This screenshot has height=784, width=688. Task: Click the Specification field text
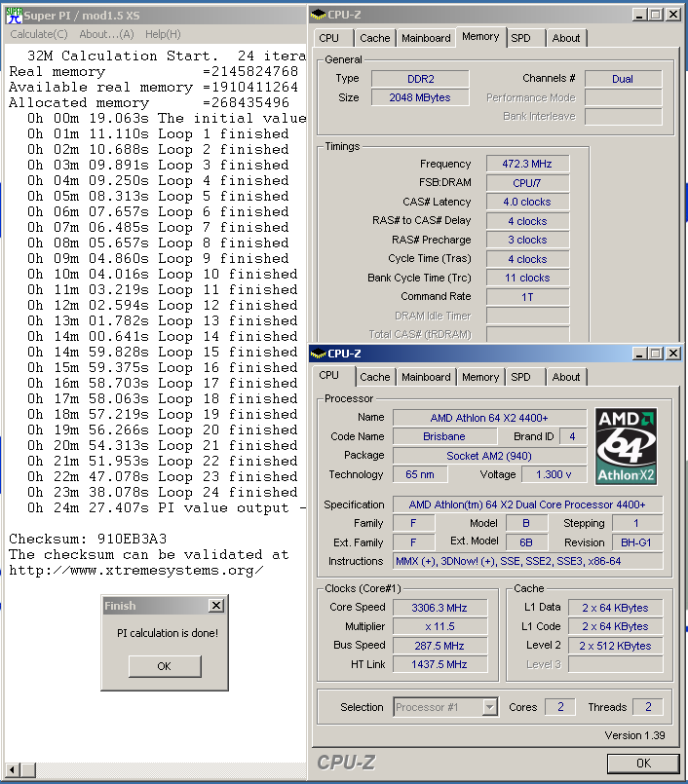(527, 504)
